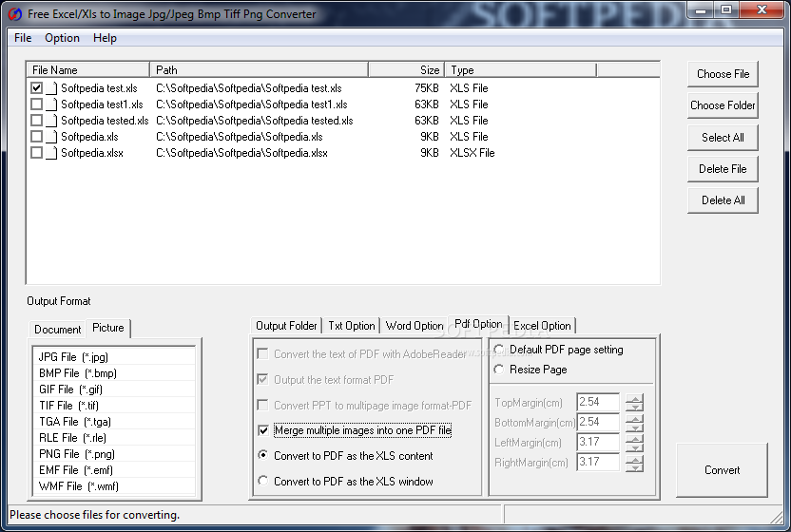The image size is (791, 532).
Task: Select BMP File (*.bmp) format
Action: tap(114, 373)
